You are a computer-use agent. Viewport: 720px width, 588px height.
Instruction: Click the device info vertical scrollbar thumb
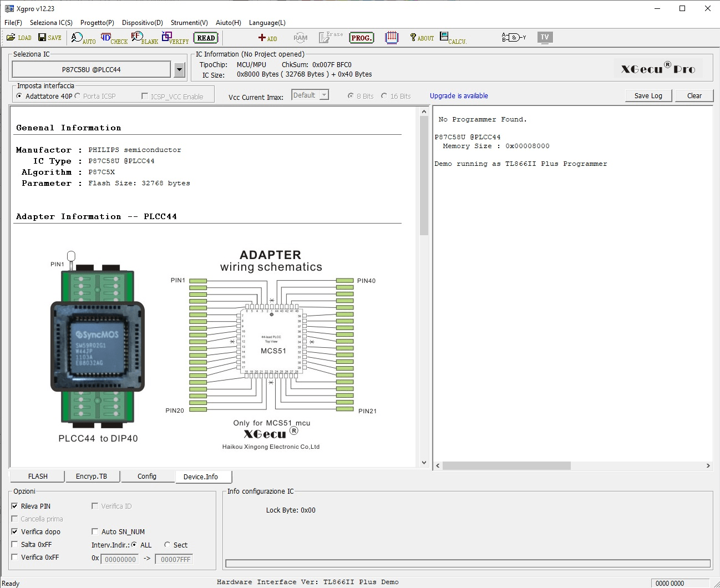[x=424, y=176]
